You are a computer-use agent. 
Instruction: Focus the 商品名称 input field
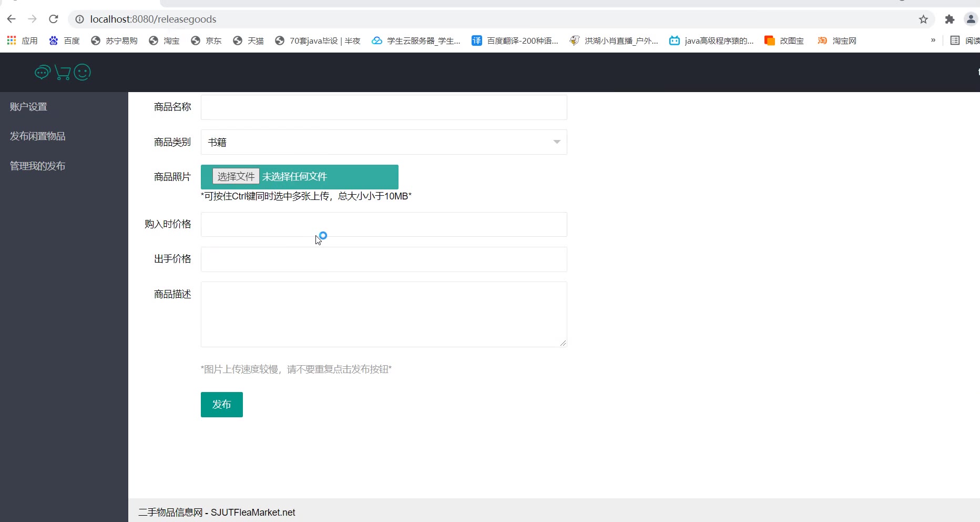tap(384, 107)
